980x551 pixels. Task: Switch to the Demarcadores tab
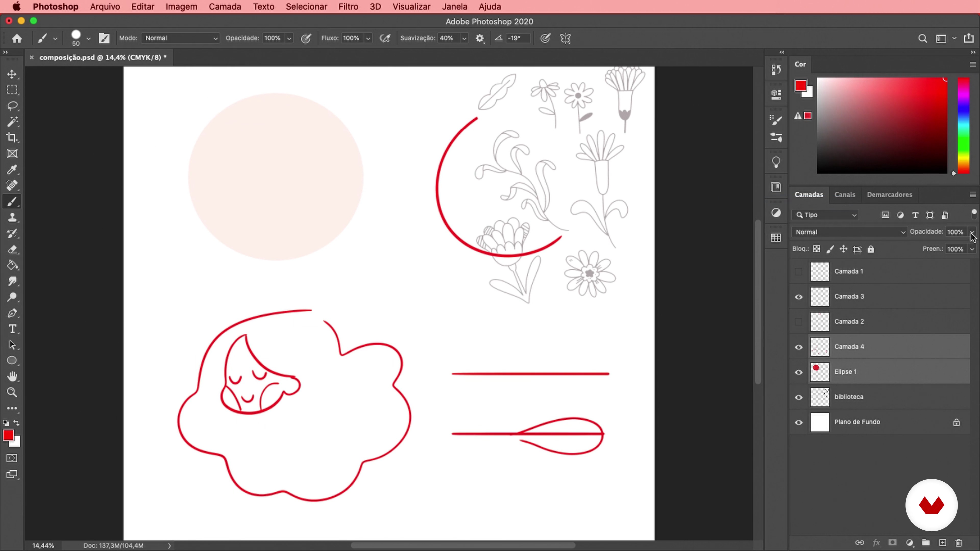point(889,194)
